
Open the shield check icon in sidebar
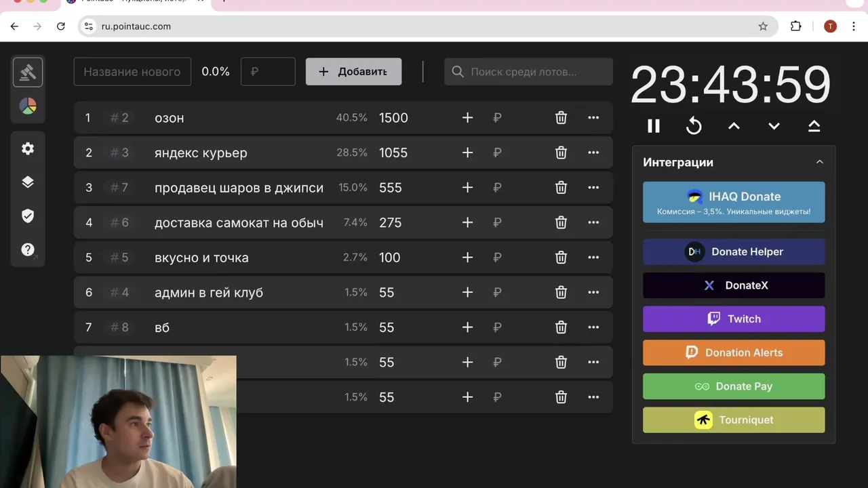point(28,216)
